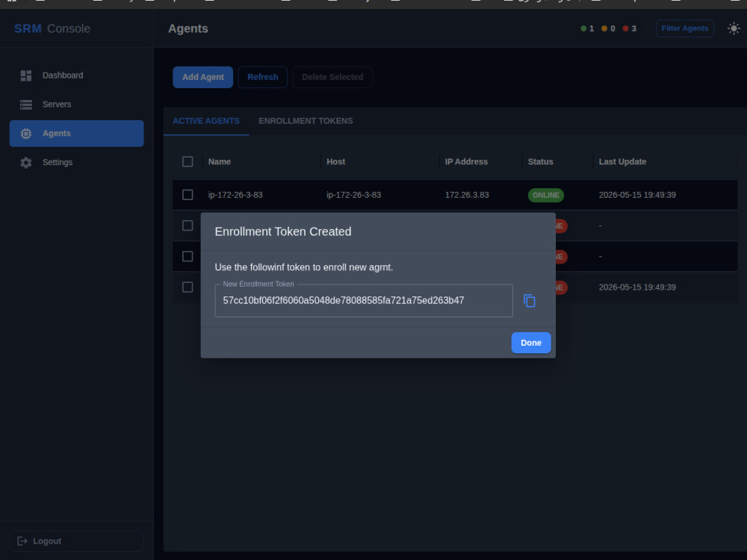Click the orange warning count indicator
Viewport: 747px width, 560px height.
(x=608, y=28)
